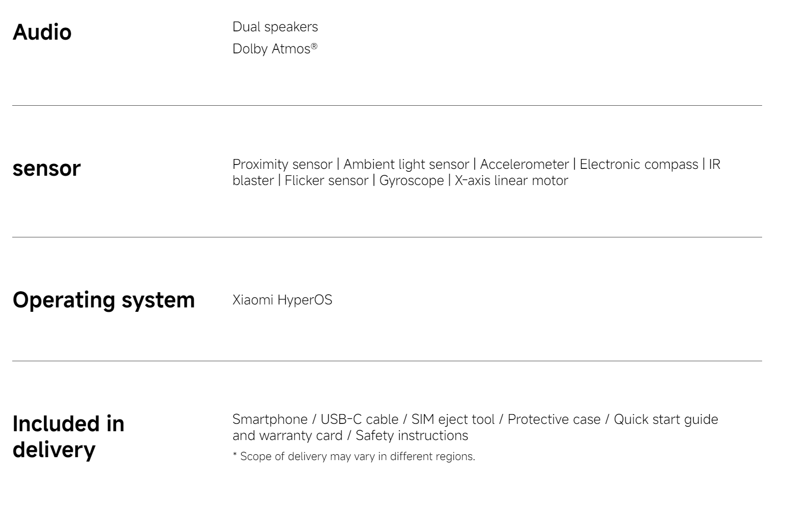
Task: Select the Ambient light sensor item
Action: [x=406, y=164]
